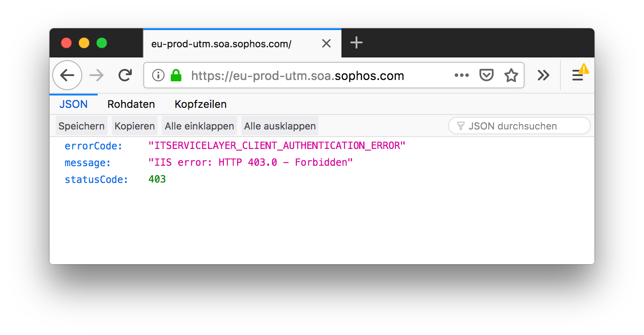Click the back navigation arrow
644x335 pixels.
point(67,76)
